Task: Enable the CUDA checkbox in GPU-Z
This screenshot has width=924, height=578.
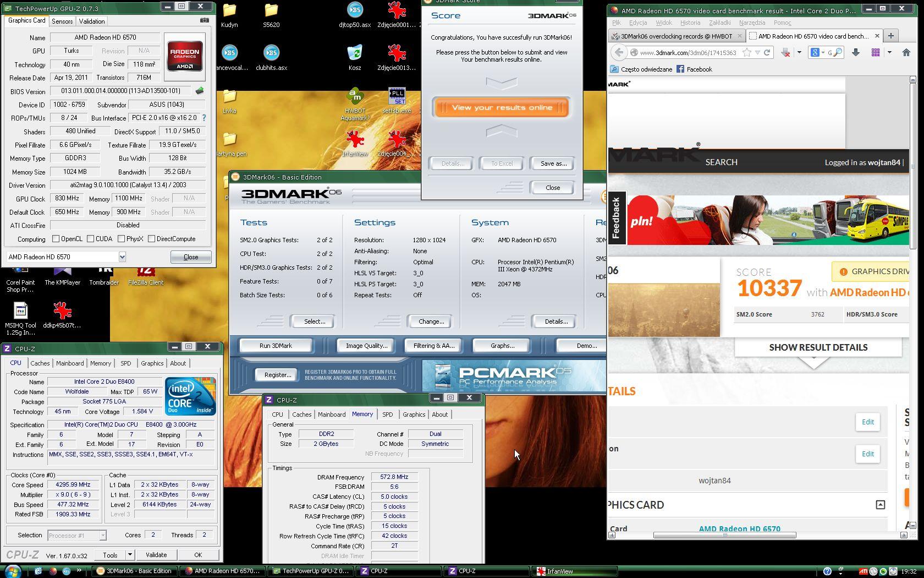Action: (x=91, y=239)
